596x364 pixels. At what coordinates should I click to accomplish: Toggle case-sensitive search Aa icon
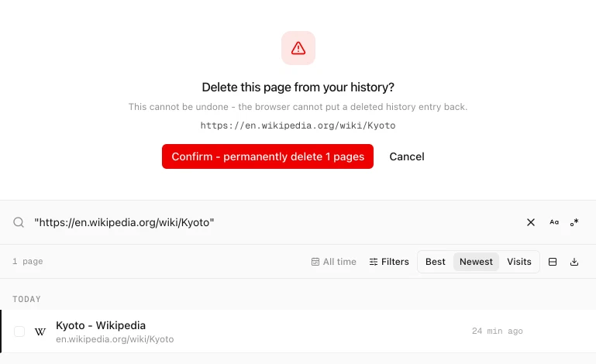[554, 222]
